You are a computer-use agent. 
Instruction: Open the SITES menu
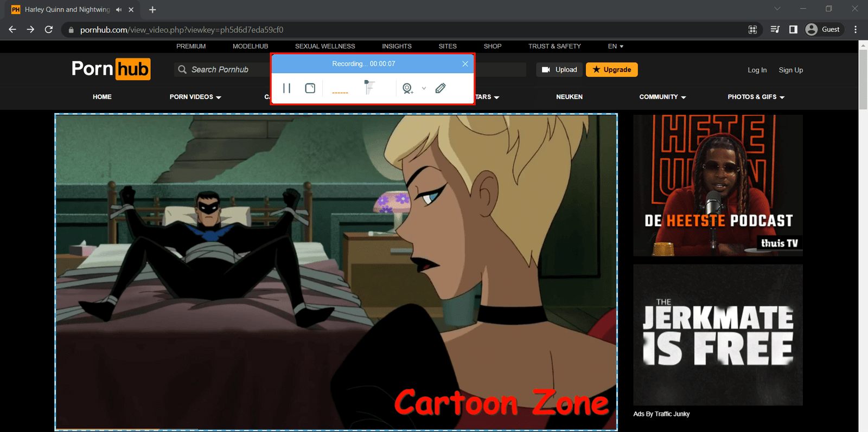coord(448,46)
